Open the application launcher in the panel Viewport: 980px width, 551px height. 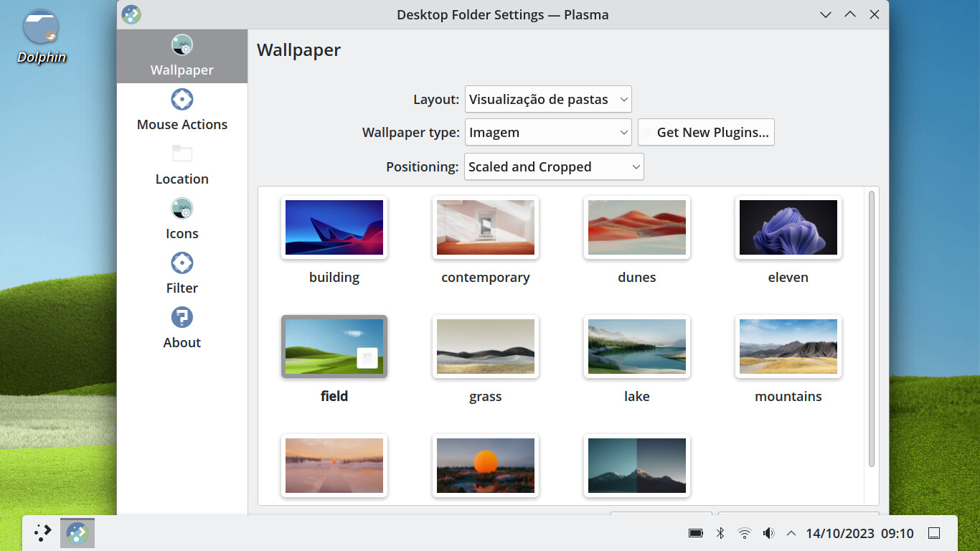[43, 533]
